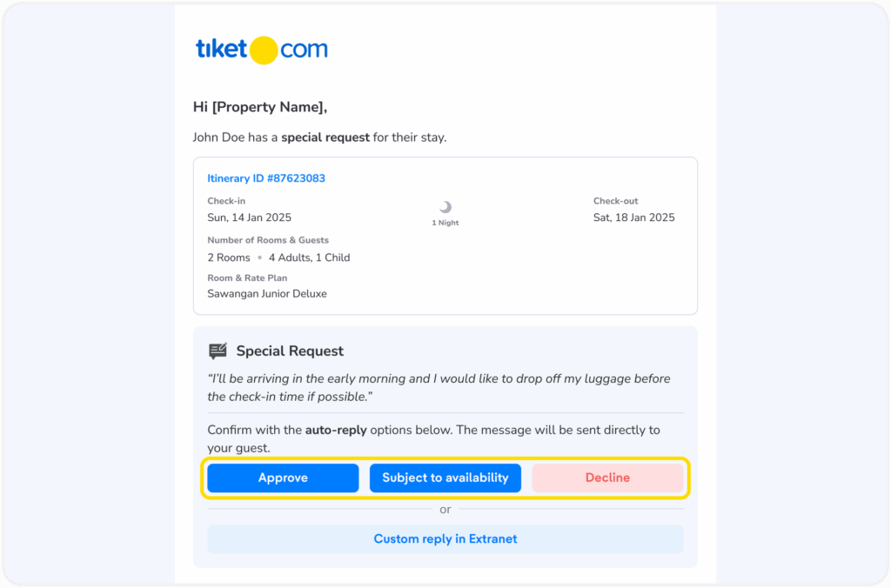Click the "Room & Rate Plan" label
The width and height of the screenshot is (891, 588).
point(247,278)
